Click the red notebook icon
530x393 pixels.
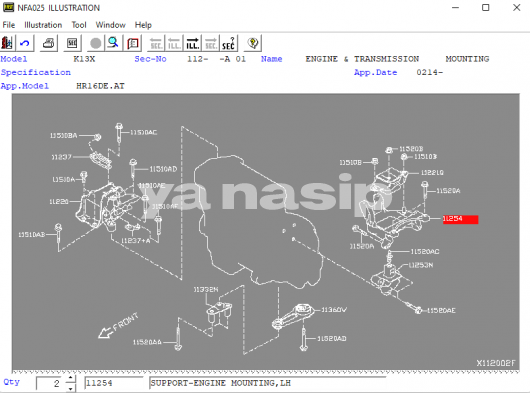click(x=133, y=43)
